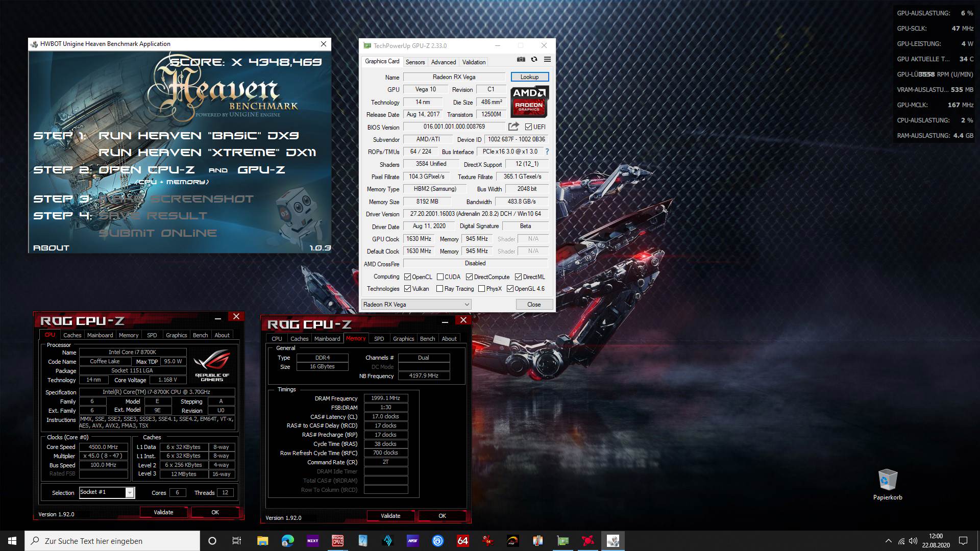The image size is (980, 551).
Task: Toggle DirectML checkbox
Action: pyautogui.click(x=518, y=277)
